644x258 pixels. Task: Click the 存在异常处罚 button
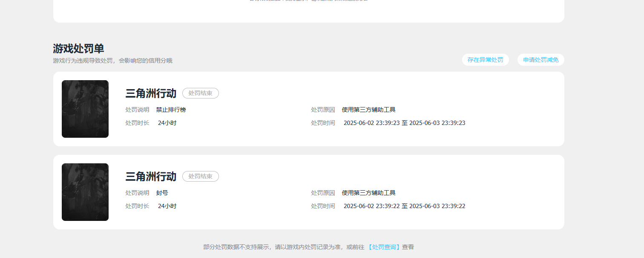485,60
